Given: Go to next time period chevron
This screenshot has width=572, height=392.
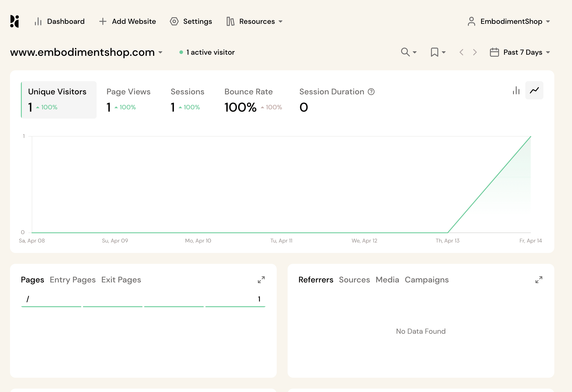Looking at the screenshot, I should pyautogui.click(x=475, y=52).
